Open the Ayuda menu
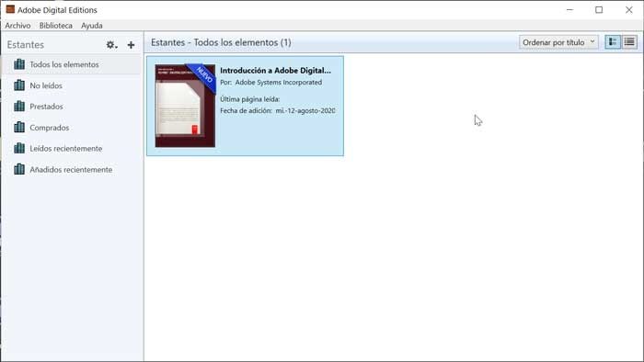The image size is (644, 362). (x=92, y=26)
